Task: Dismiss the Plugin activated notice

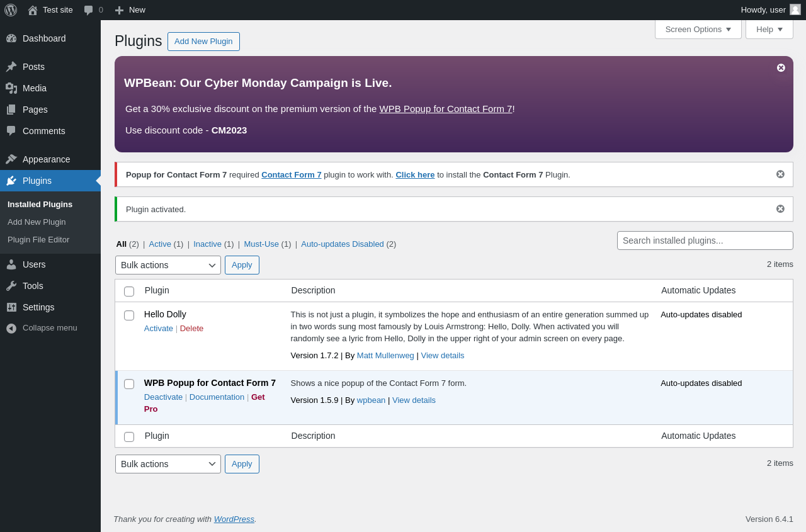Action: pyautogui.click(x=780, y=209)
